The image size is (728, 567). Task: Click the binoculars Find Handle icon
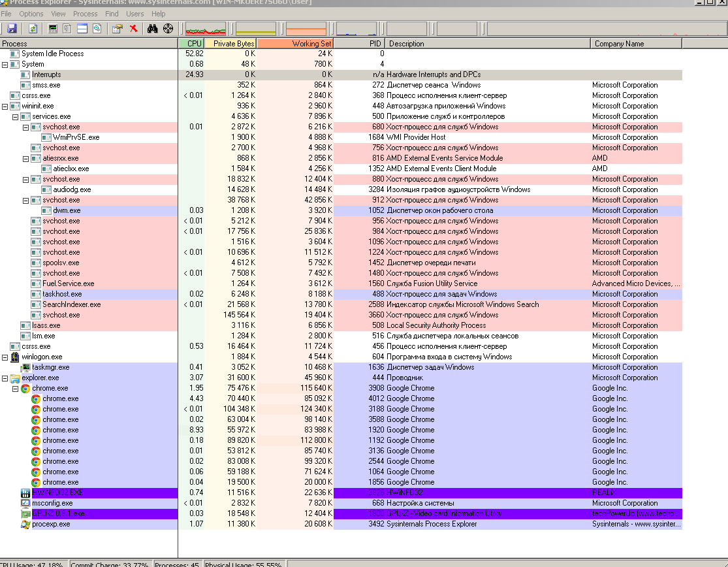[152, 29]
